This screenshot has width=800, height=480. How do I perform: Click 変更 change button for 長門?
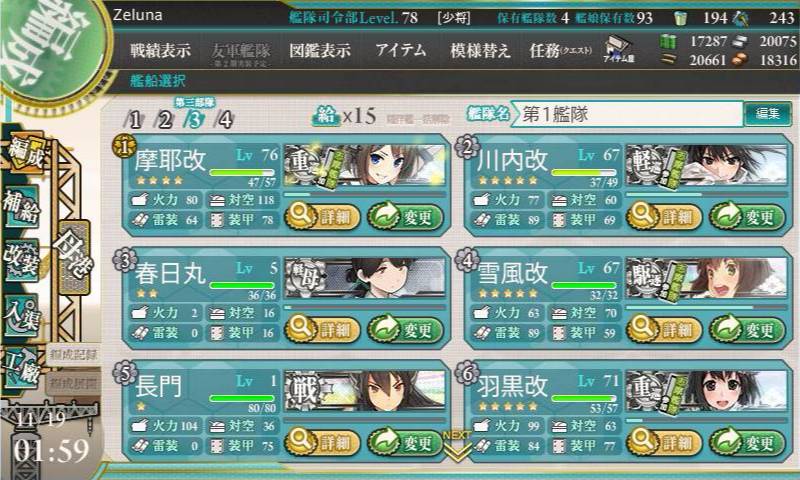405,442
